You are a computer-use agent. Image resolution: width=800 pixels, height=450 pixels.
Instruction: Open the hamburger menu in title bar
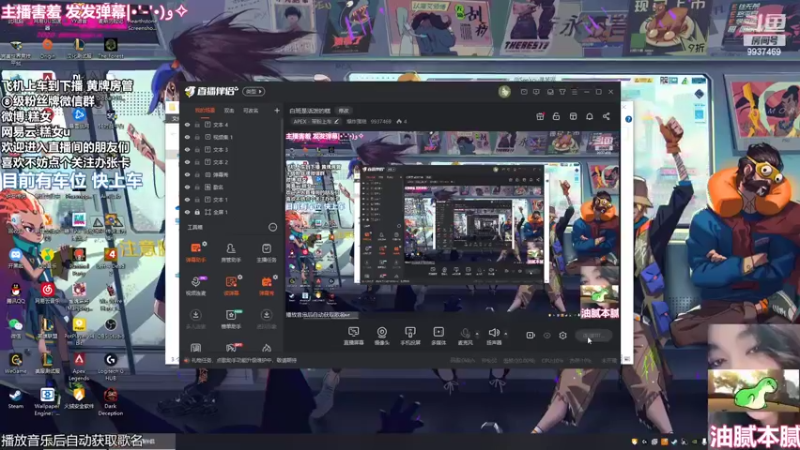pyautogui.click(x=574, y=92)
